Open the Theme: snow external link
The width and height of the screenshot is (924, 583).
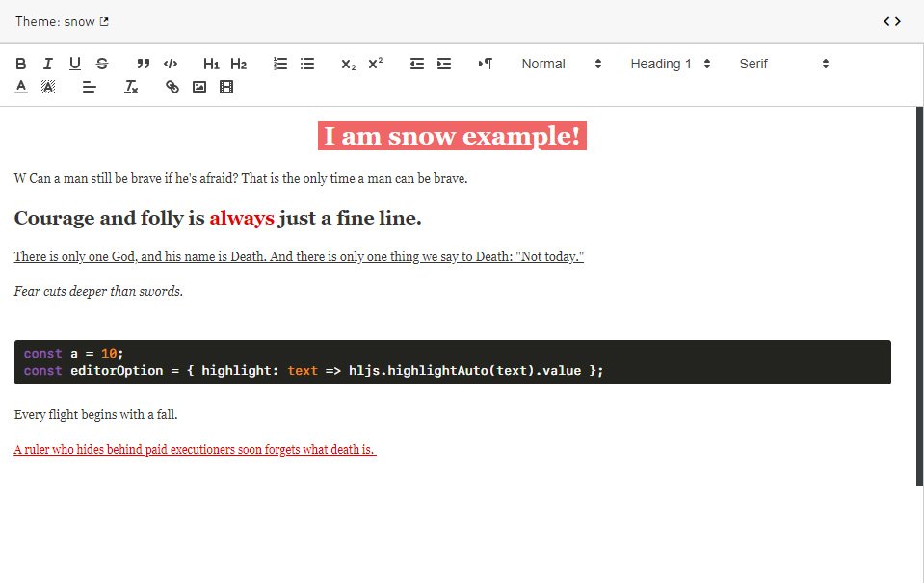[62, 22]
